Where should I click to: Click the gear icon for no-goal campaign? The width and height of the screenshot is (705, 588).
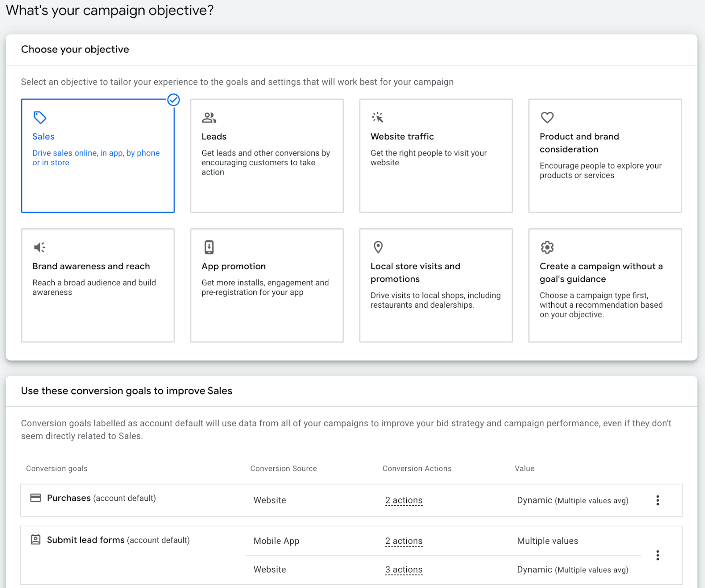coord(547,247)
